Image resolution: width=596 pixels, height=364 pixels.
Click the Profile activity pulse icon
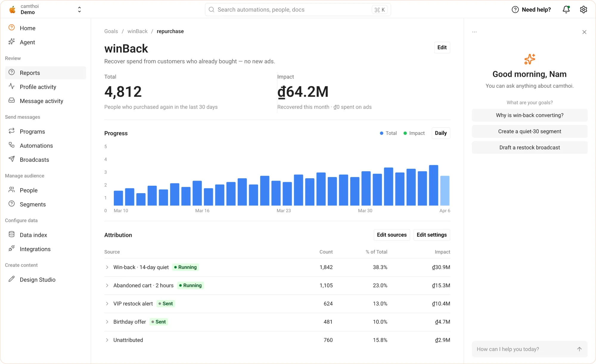point(12,86)
